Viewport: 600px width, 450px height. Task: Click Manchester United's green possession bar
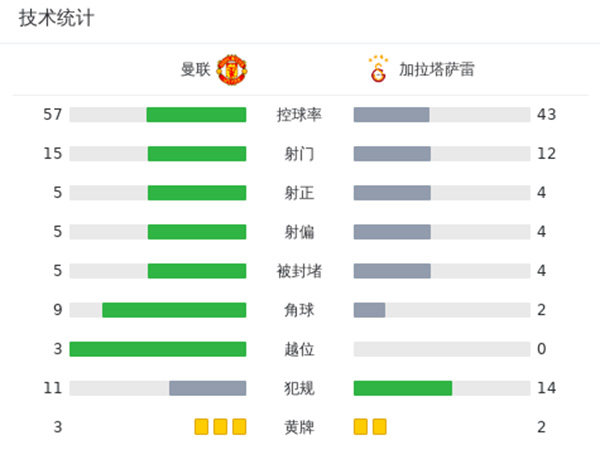pyautogui.click(x=196, y=114)
